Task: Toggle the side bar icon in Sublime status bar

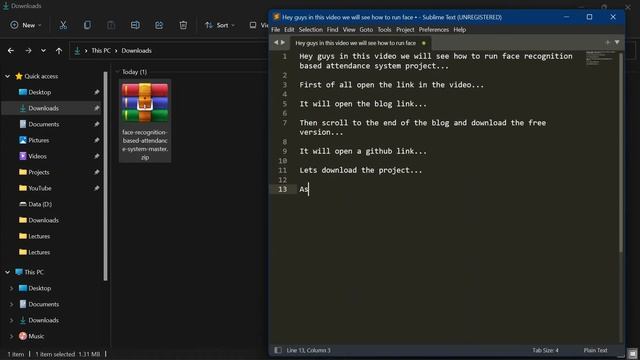Action: pos(278,350)
